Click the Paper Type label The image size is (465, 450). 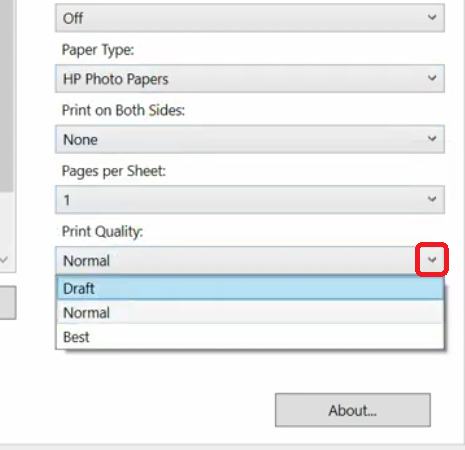(x=98, y=50)
